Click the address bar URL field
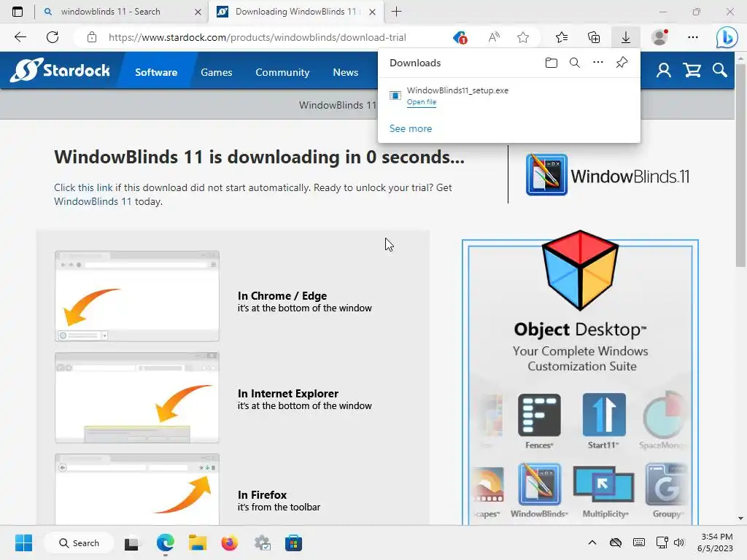This screenshot has width=747, height=560. (258, 37)
